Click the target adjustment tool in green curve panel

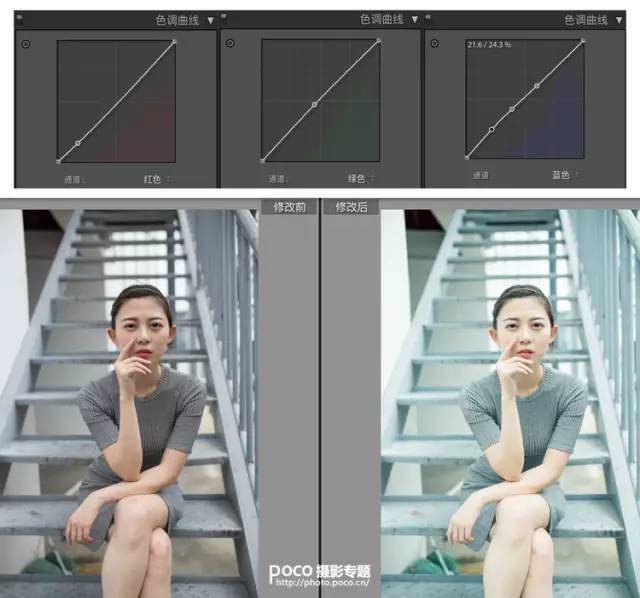[230, 43]
